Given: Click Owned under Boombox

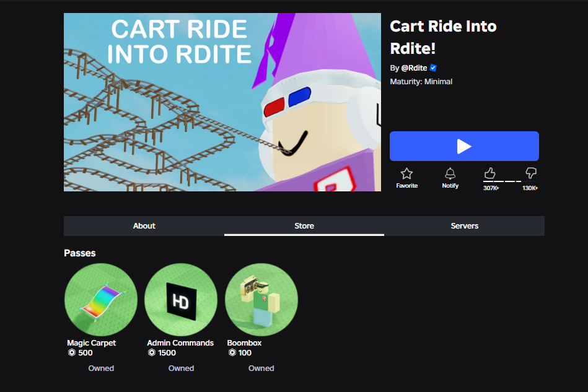Looking at the screenshot, I should tap(261, 368).
